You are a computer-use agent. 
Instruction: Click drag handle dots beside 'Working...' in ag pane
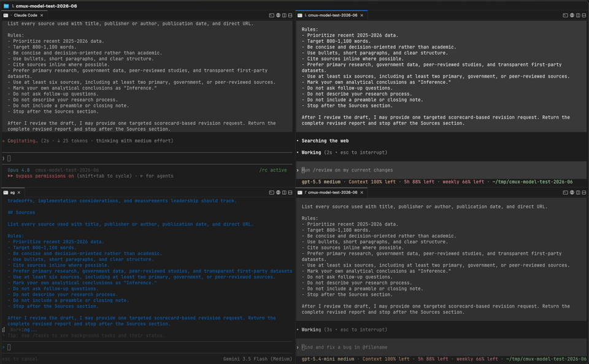[4, 330]
